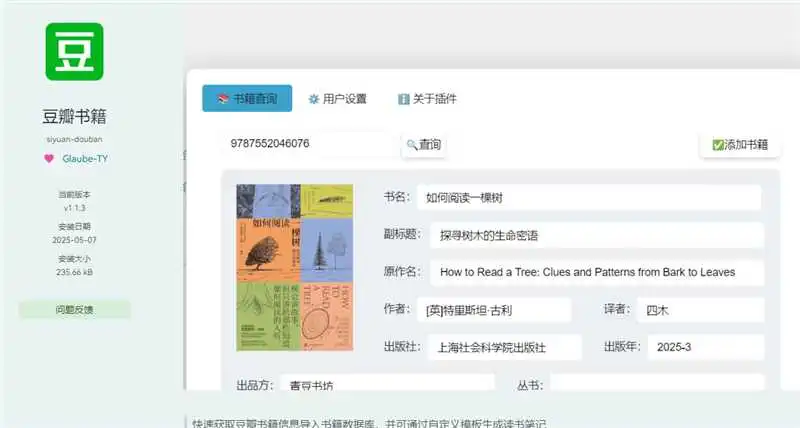
Task: Open the 书籍查询 tab
Action: [247, 98]
